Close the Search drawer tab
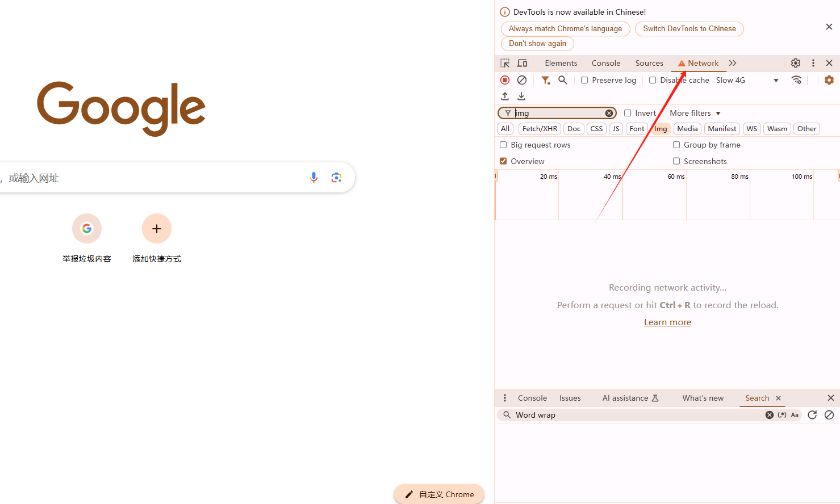Image resolution: width=840 pixels, height=504 pixels. click(779, 398)
